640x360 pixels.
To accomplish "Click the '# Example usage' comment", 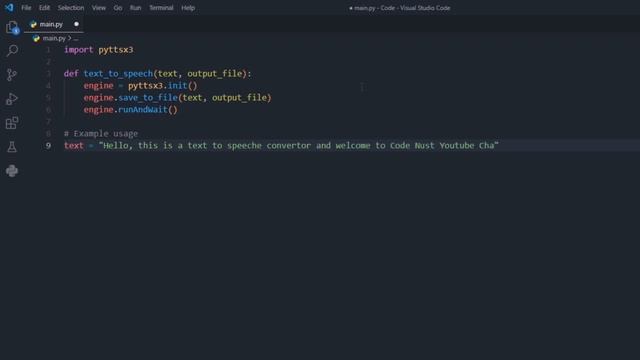I will pos(101,134).
